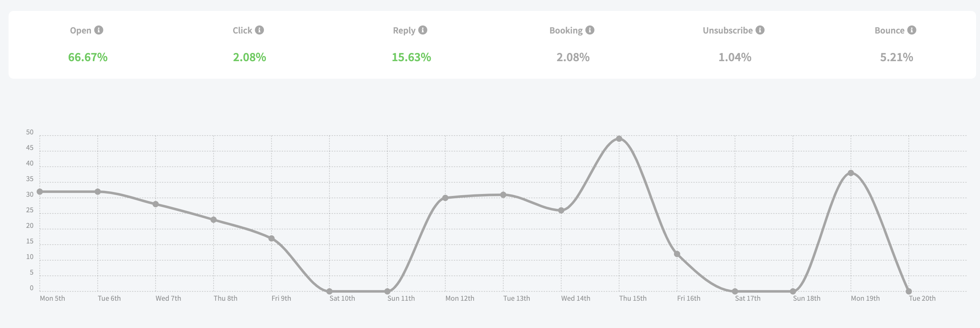Click the Mon 19th data point
This screenshot has height=328, width=980.
pyautogui.click(x=851, y=173)
